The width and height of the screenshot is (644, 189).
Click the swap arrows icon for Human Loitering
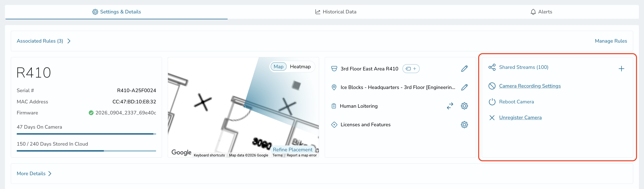(x=450, y=106)
